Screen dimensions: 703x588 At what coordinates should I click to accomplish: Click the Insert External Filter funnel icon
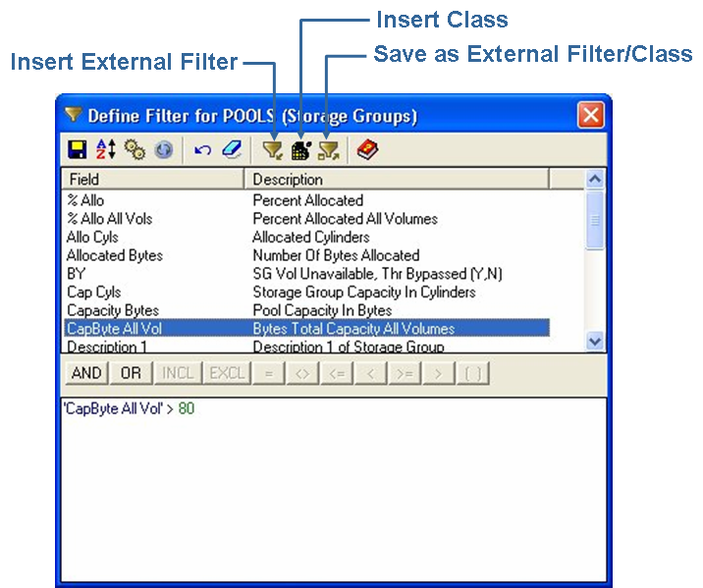point(272,150)
